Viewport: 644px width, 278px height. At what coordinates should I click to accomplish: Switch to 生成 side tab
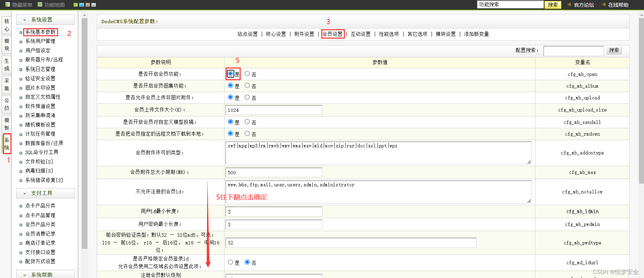7,65
